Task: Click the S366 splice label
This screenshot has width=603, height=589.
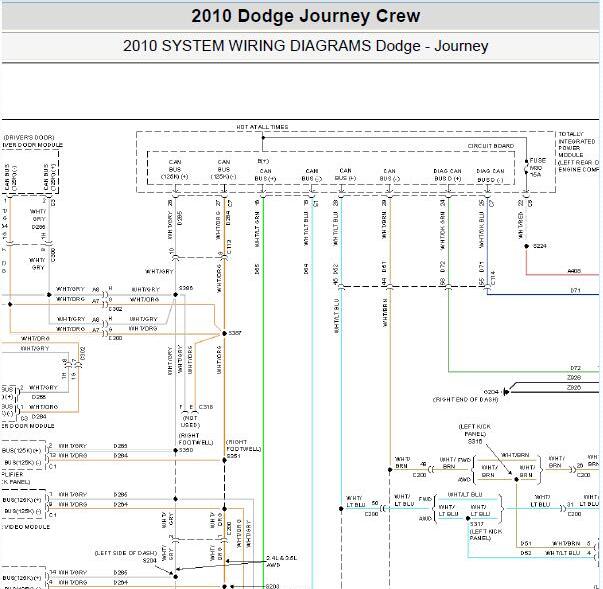Action: (186, 288)
